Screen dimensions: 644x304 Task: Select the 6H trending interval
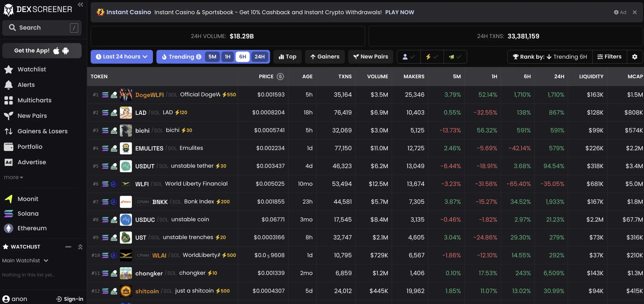click(243, 57)
